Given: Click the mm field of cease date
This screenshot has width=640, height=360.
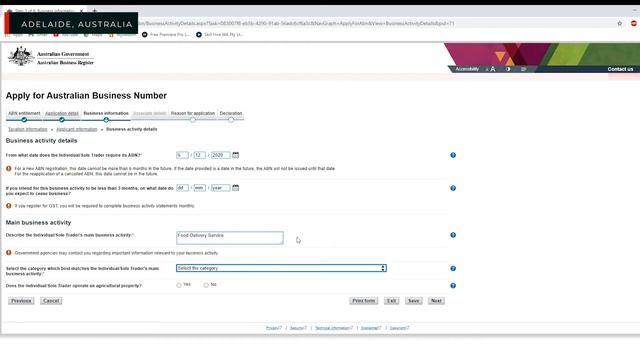Looking at the screenshot, I should coord(200,188).
